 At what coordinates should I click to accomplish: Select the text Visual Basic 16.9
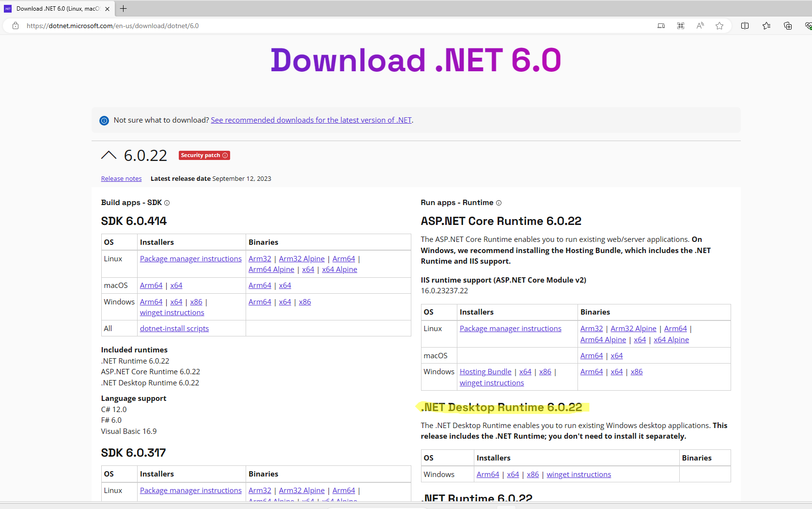point(129,431)
